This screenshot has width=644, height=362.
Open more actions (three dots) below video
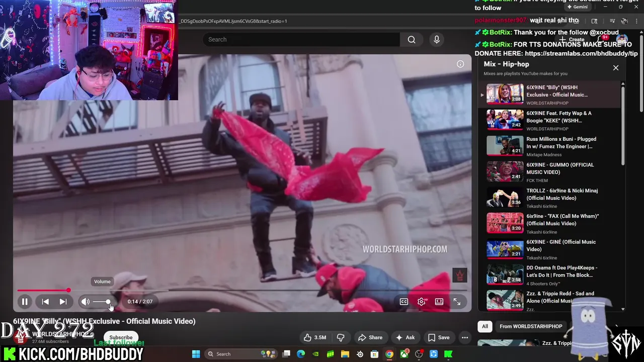(465, 337)
